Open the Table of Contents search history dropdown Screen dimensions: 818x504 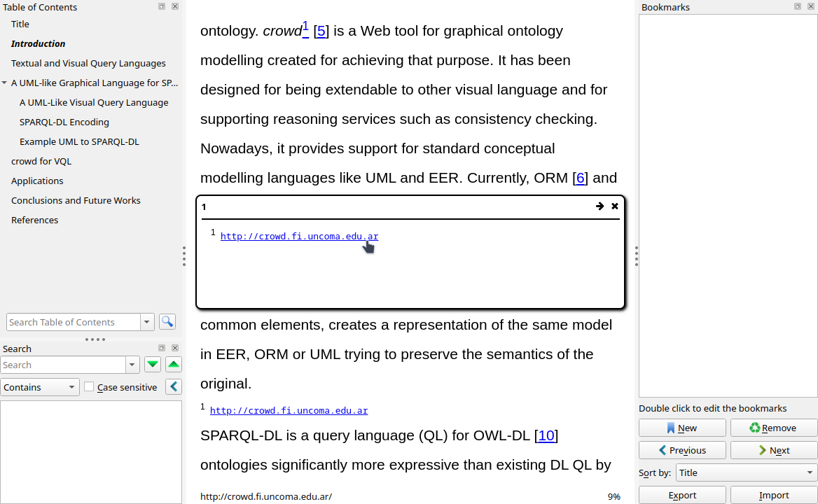(146, 321)
